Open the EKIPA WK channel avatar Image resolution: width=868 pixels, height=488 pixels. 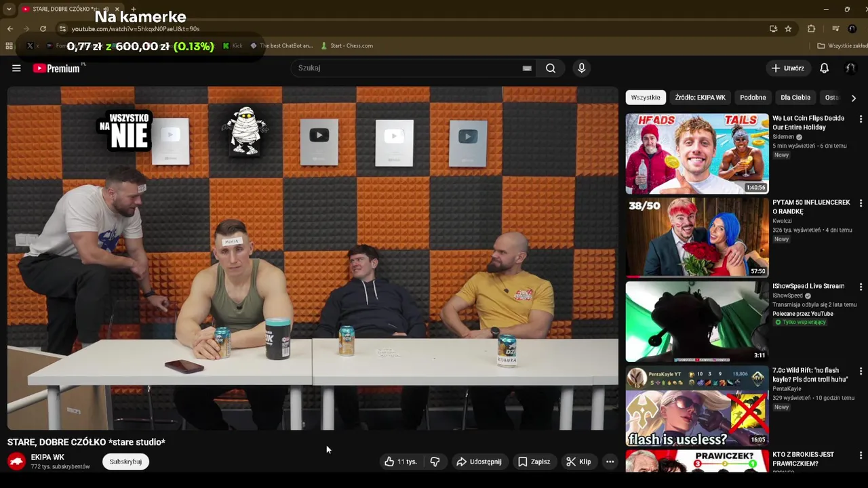17,462
